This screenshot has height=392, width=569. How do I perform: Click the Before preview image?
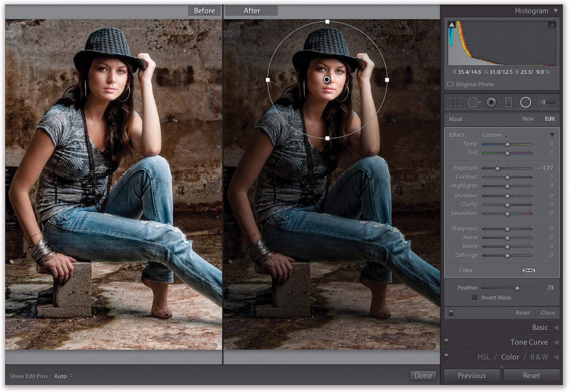coord(113,184)
